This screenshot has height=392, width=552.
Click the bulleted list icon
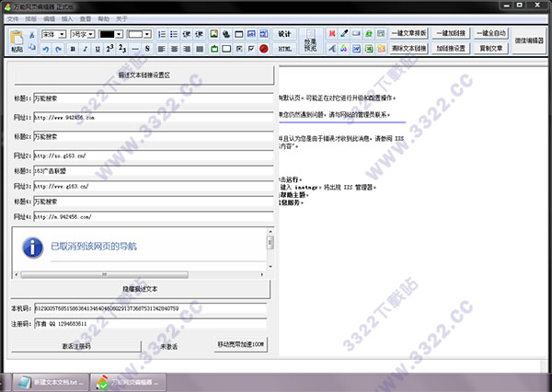tap(174, 34)
